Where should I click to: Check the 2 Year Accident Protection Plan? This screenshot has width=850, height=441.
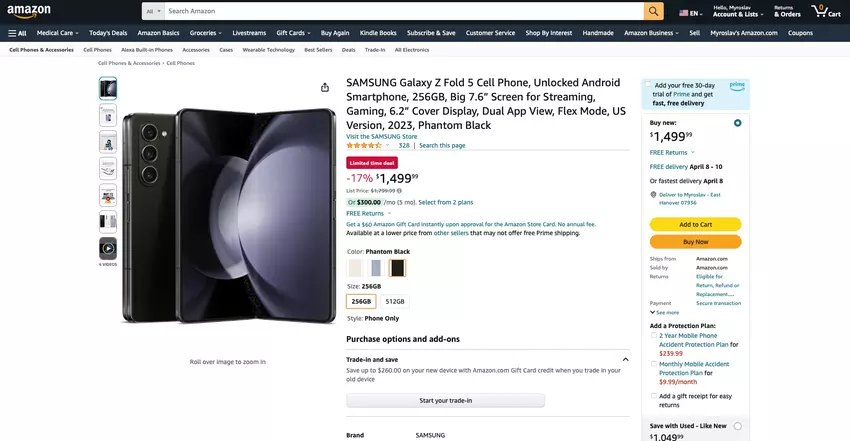tap(654, 336)
